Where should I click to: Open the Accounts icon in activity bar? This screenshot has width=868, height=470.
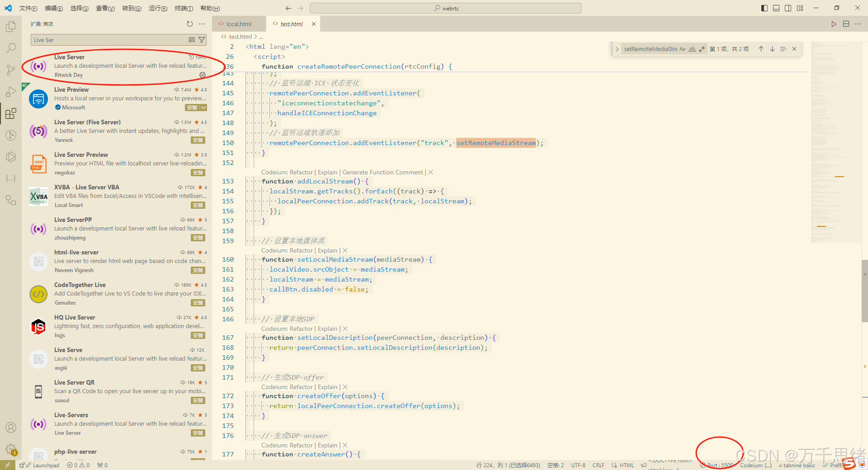(x=11, y=428)
